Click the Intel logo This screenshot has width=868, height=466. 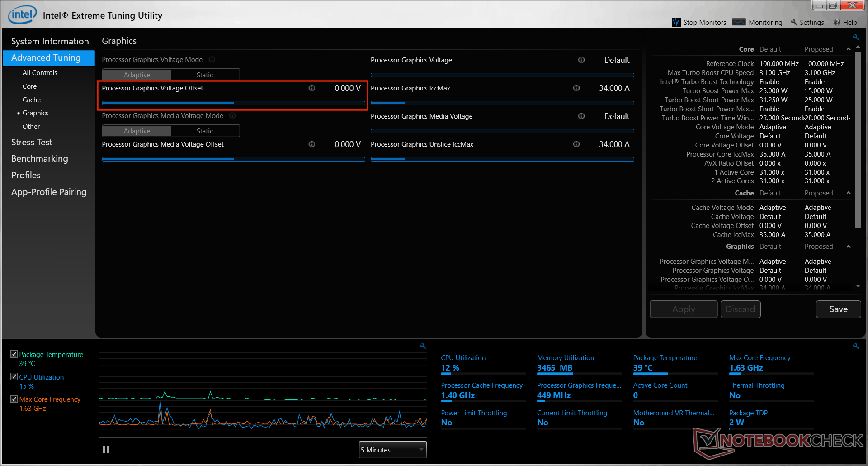[x=22, y=15]
